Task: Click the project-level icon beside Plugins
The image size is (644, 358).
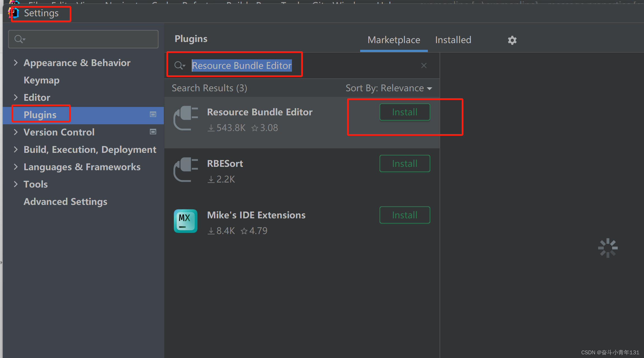Action: tap(153, 114)
